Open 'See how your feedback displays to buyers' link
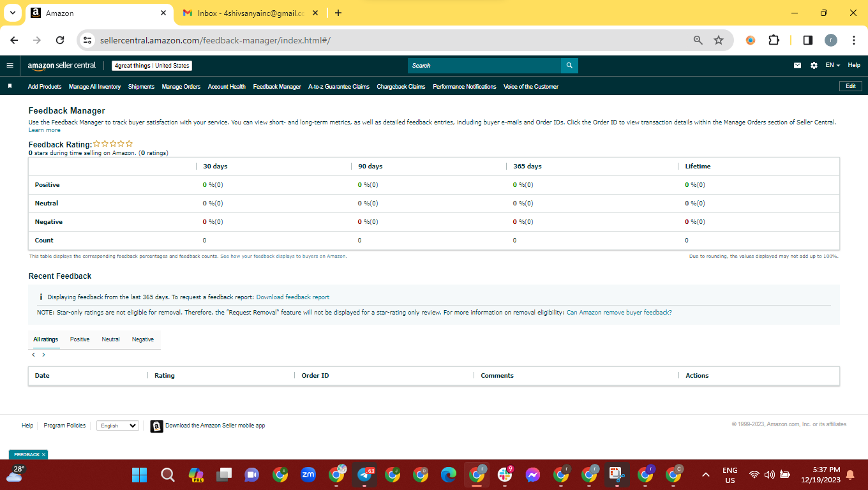 [x=283, y=256]
